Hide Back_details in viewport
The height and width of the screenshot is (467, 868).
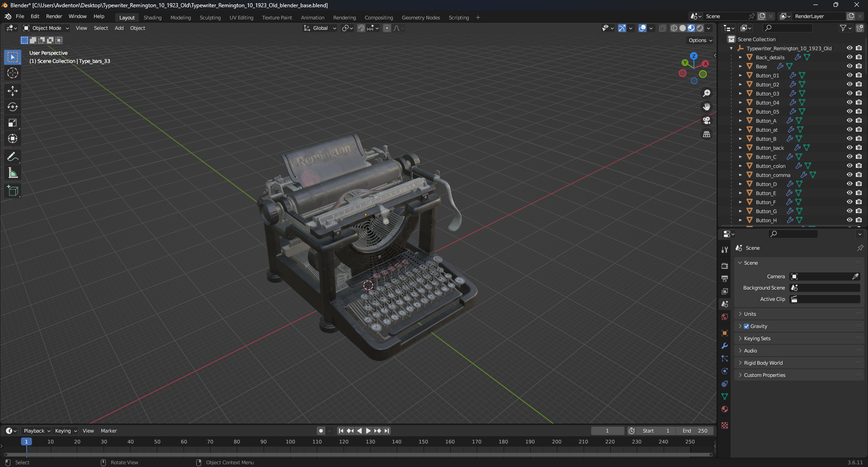(x=849, y=57)
